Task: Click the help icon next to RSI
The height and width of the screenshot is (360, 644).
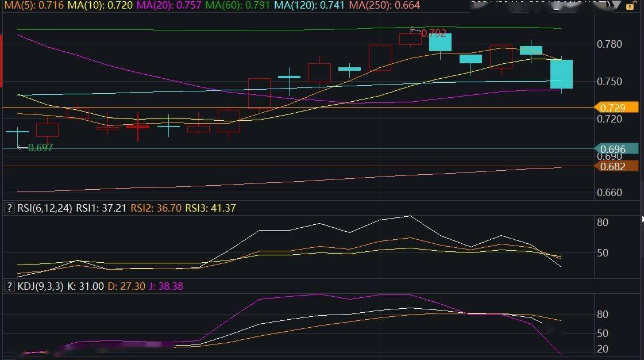Action: click(9, 208)
